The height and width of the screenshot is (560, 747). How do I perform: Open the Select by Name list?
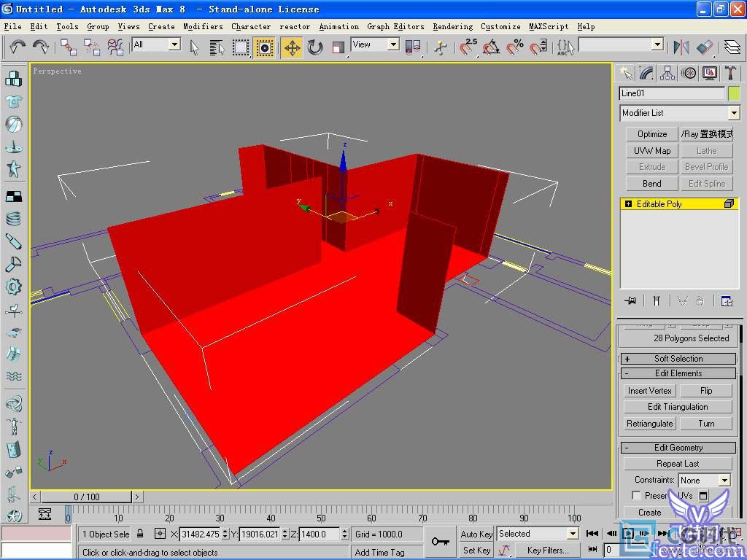click(x=217, y=47)
